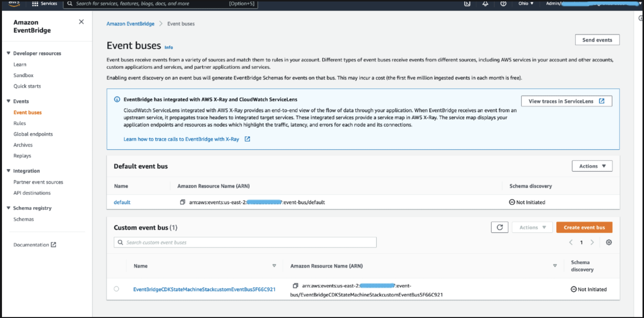Screen dimensions: 644x318
Task: Open Sandbox in sidebar
Action: (23, 75)
